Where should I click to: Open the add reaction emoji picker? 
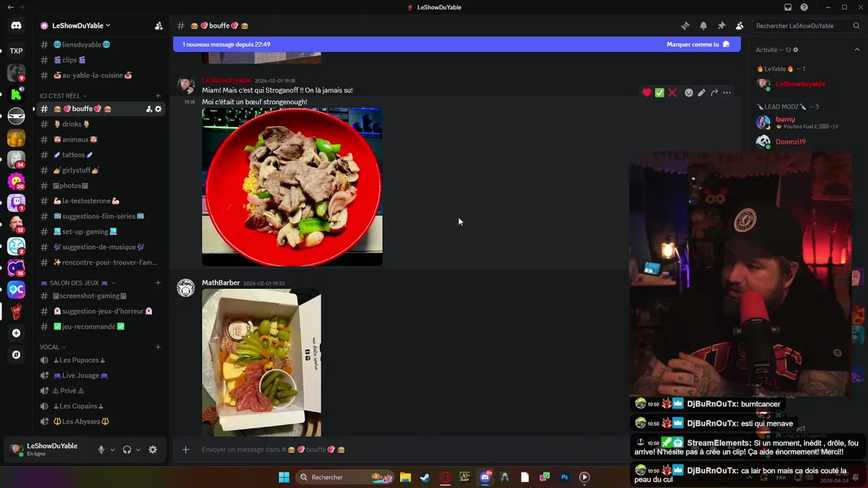[x=689, y=93]
